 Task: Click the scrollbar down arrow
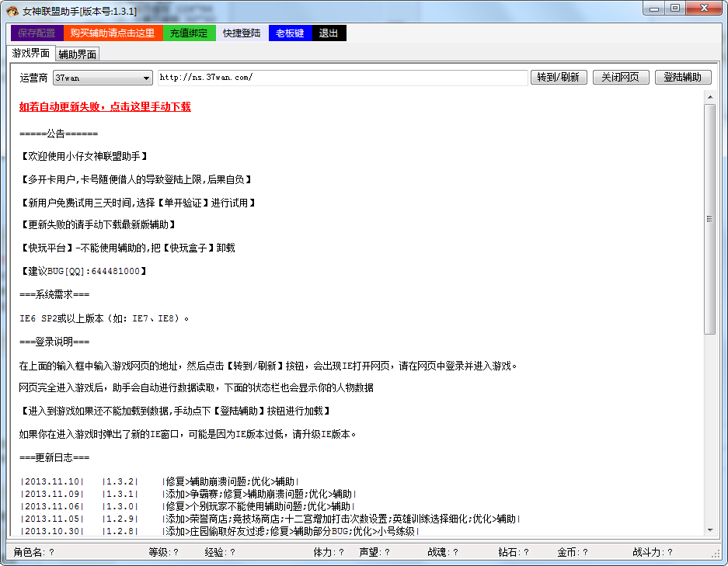click(x=710, y=530)
